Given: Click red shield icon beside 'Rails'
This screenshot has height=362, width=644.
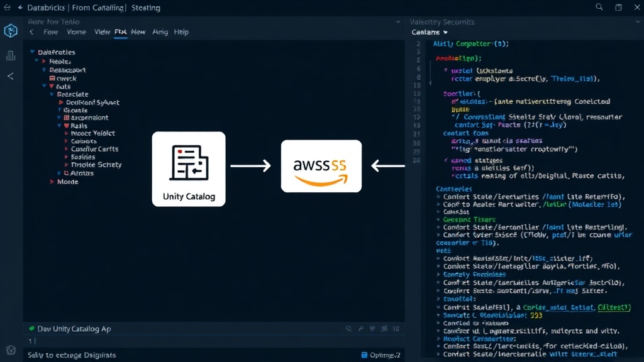Looking at the screenshot, I should point(67,126).
